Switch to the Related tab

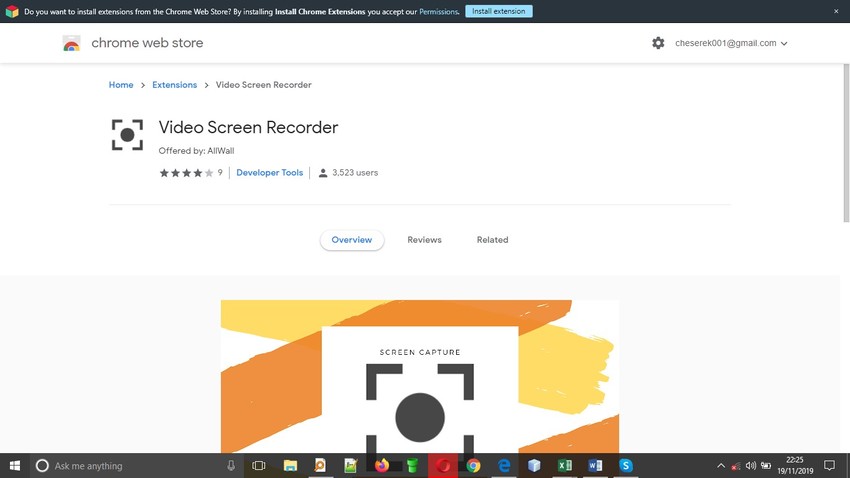click(492, 240)
